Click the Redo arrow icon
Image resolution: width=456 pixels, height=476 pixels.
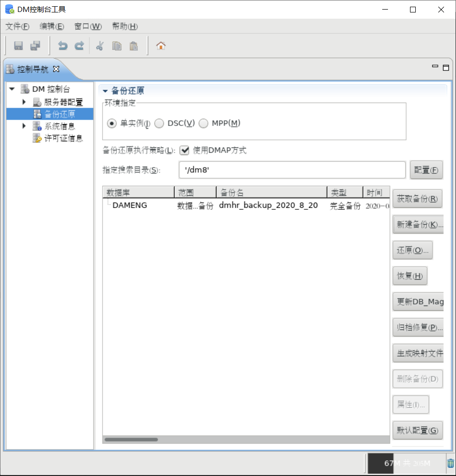pos(79,46)
